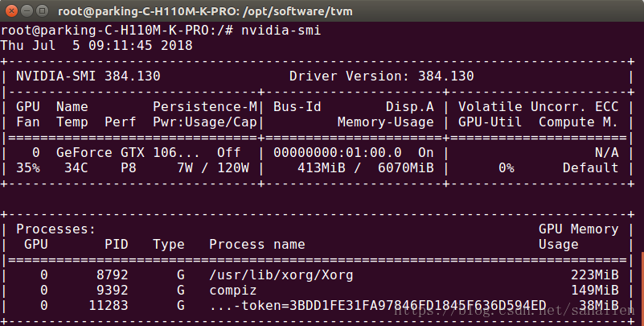Click the 'Pwr:Usage/Cap' header
644x326 pixels.
pos(205,122)
